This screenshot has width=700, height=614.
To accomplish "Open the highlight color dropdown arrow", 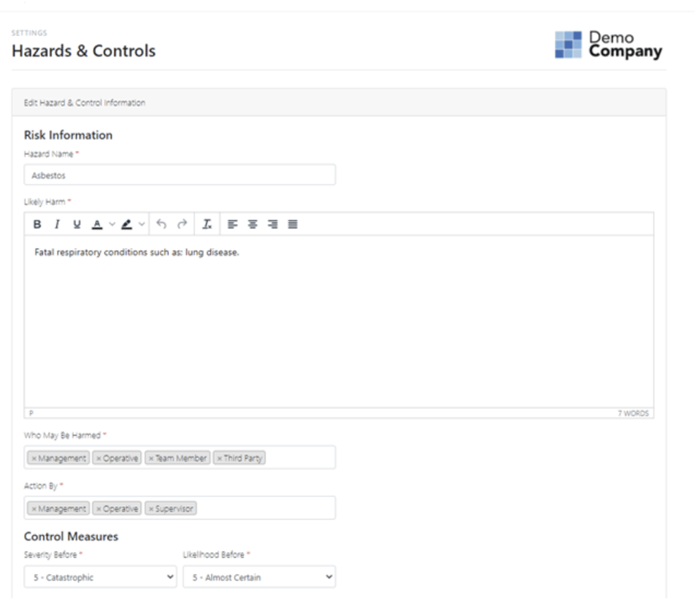I will tap(142, 224).
